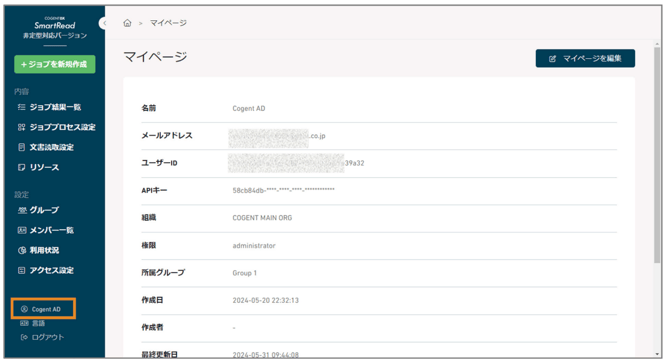
Task: Click the logout icon in sidebar
Action: coord(24,337)
